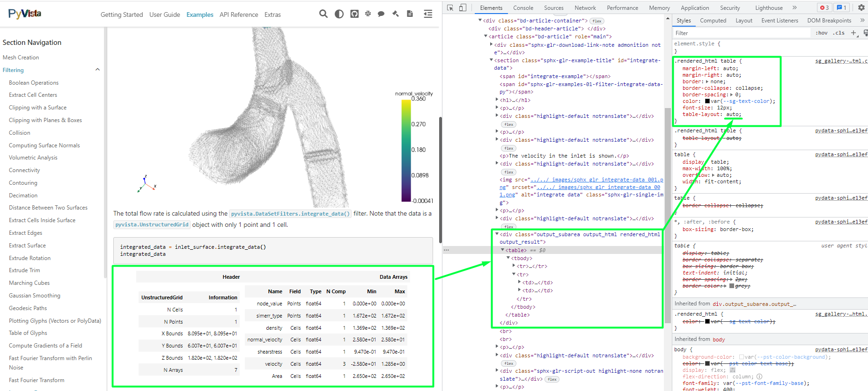
Task: Toggle the light/dark theme half-circle icon
Action: pos(339,14)
